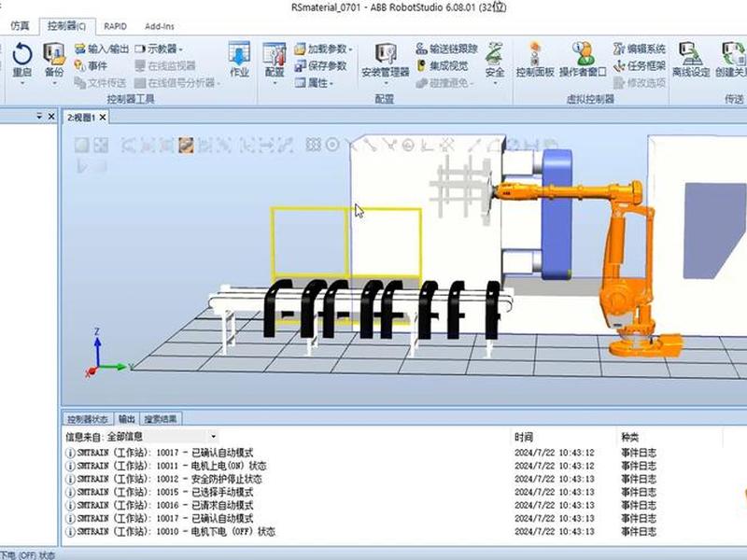Select the 控制器(C) ribbon tab
Image resolution: width=747 pixels, height=560 pixels.
66,26
